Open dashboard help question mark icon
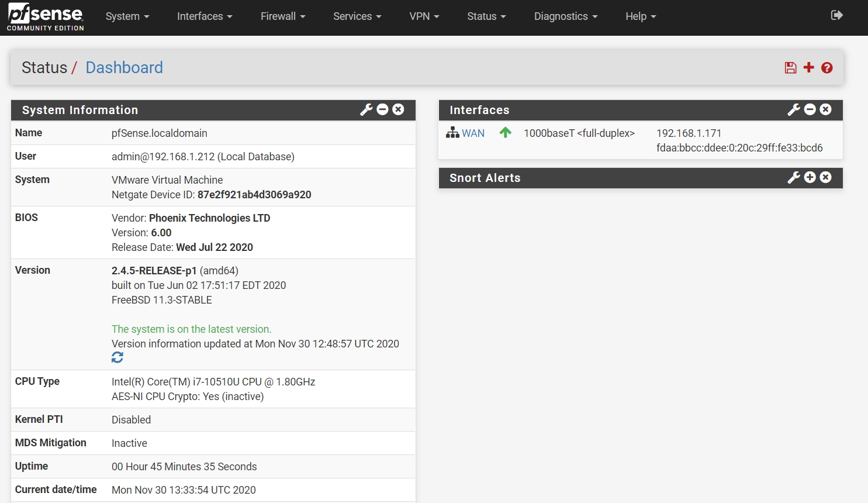This screenshot has width=868, height=503. click(x=826, y=68)
